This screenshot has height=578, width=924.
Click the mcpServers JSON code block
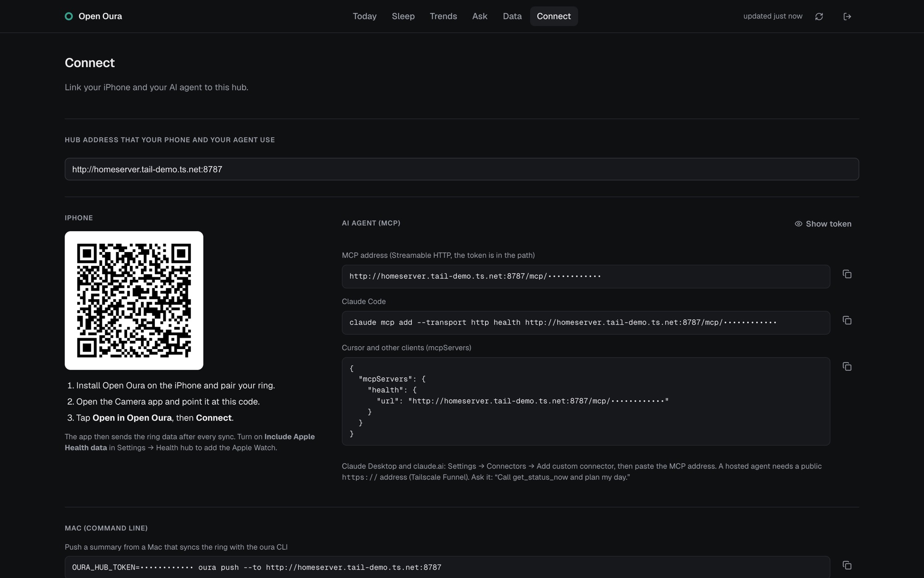[586, 401]
